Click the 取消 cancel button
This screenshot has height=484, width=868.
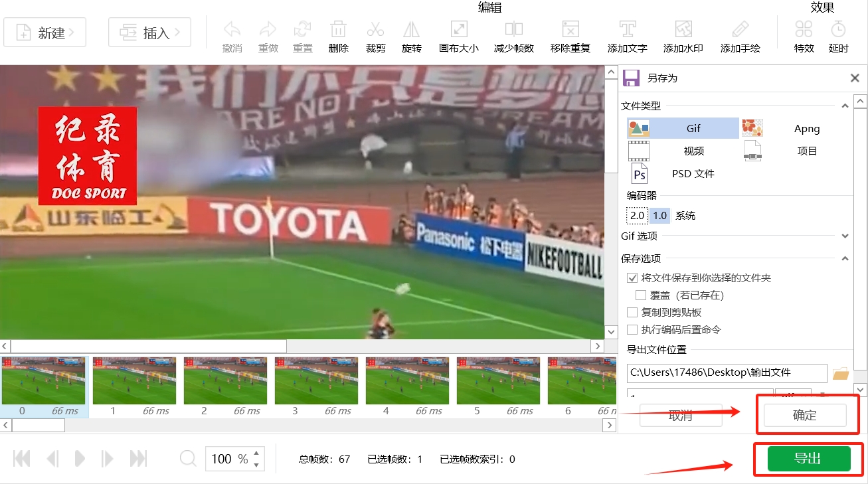[681, 416]
